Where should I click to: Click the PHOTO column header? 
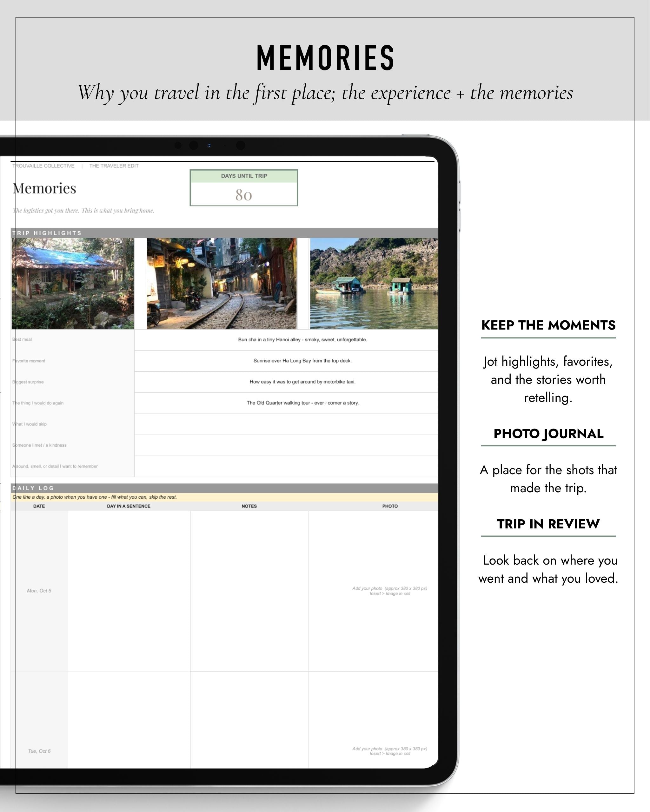[390, 506]
